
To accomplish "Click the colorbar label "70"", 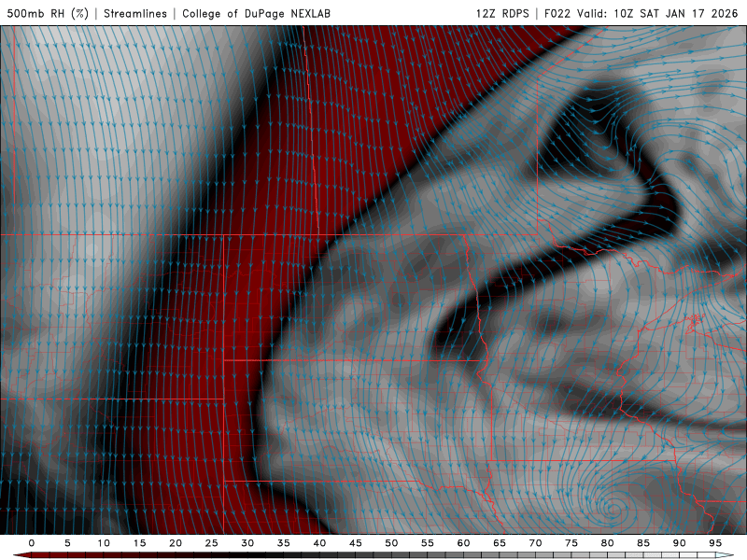I will tap(535, 543).
